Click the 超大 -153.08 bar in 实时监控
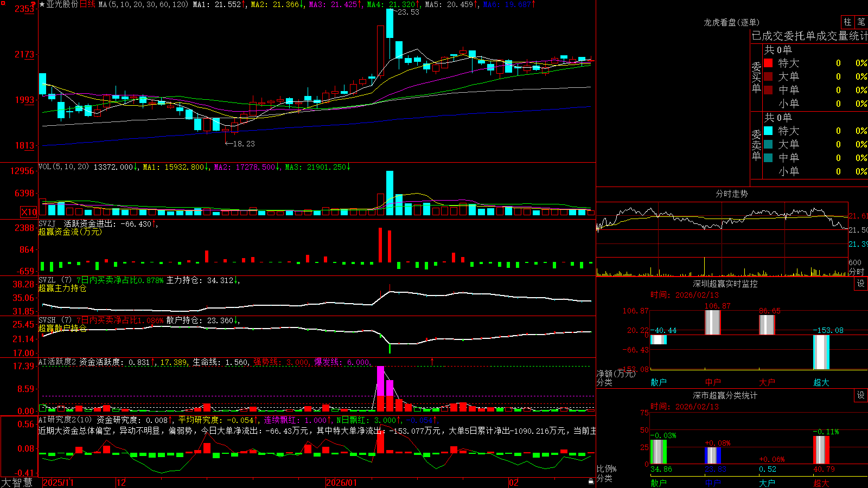 [x=821, y=352]
